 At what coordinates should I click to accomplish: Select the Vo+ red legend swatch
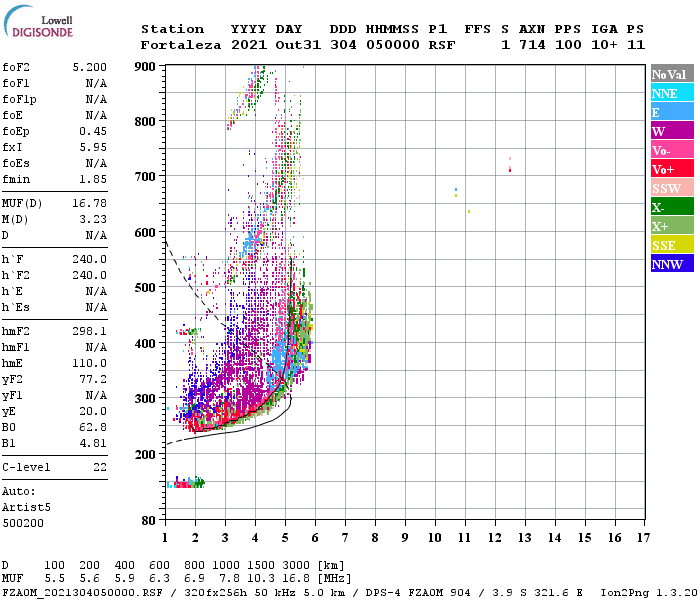pos(672,169)
